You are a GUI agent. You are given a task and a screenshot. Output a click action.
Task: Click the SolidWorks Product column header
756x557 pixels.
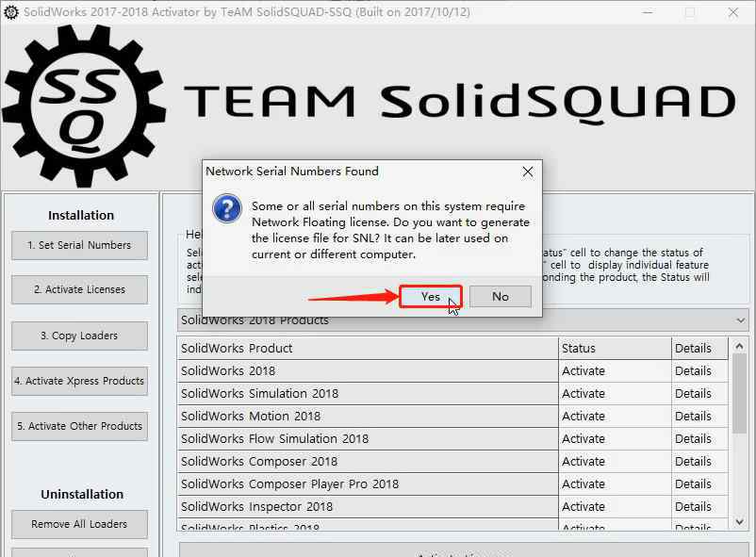coord(368,348)
